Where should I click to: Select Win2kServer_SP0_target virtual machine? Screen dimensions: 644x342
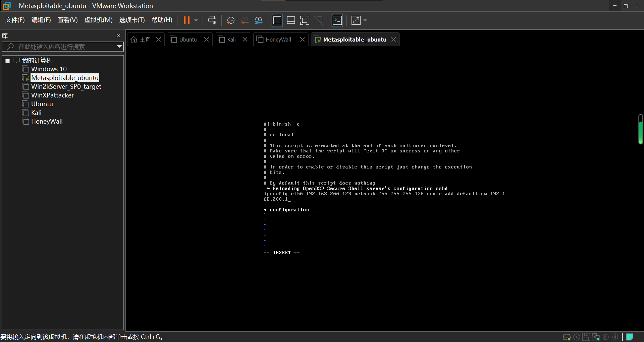point(66,86)
